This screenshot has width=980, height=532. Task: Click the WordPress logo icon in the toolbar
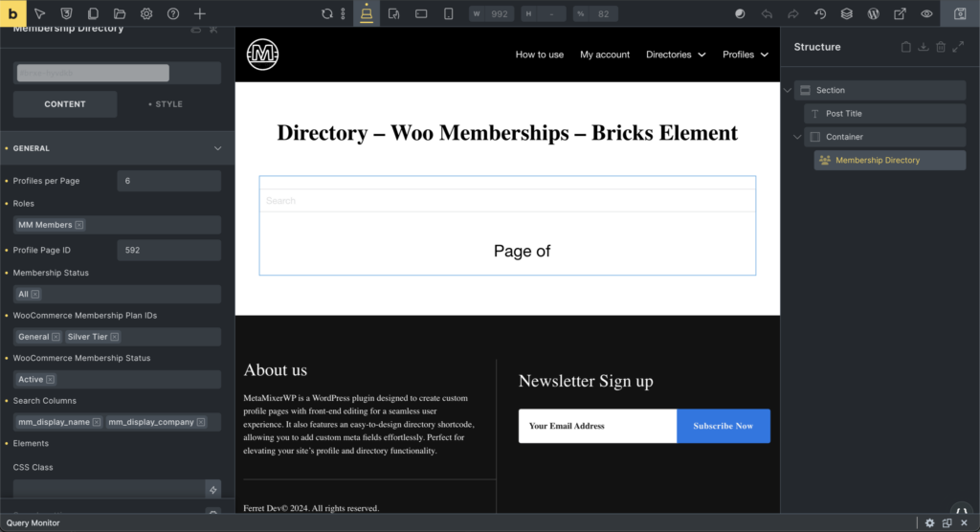pyautogui.click(x=873, y=14)
